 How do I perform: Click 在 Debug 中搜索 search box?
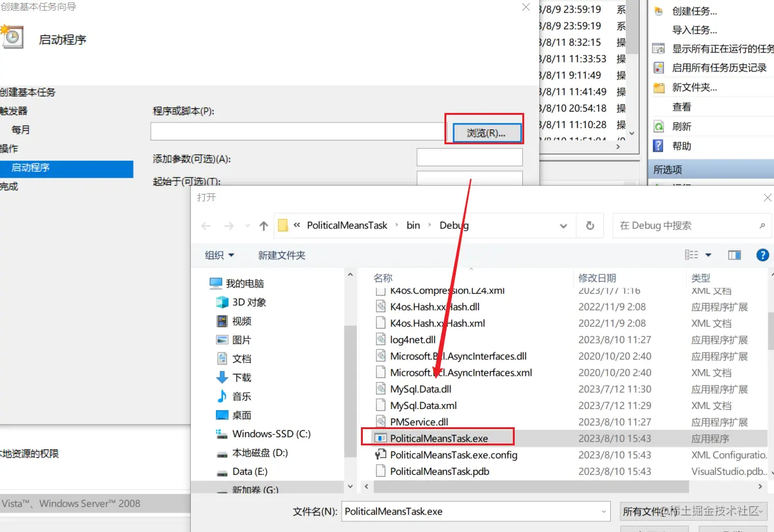[x=692, y=225]
